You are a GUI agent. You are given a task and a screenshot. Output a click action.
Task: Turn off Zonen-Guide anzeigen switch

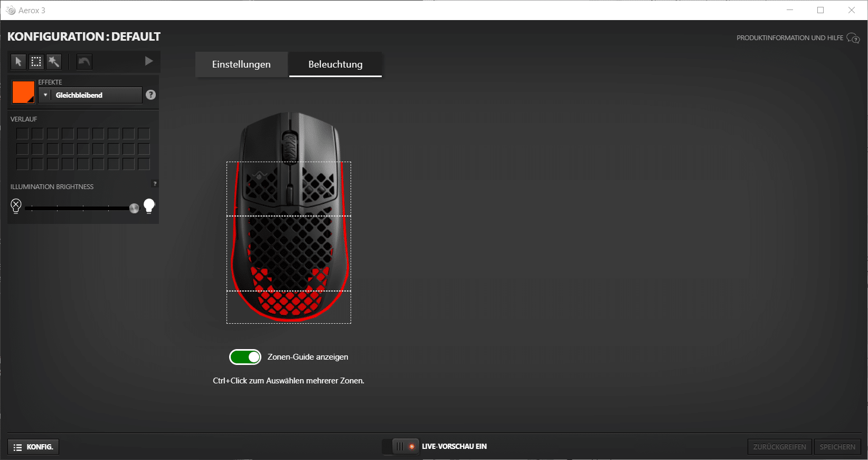(x=245, y=357)
